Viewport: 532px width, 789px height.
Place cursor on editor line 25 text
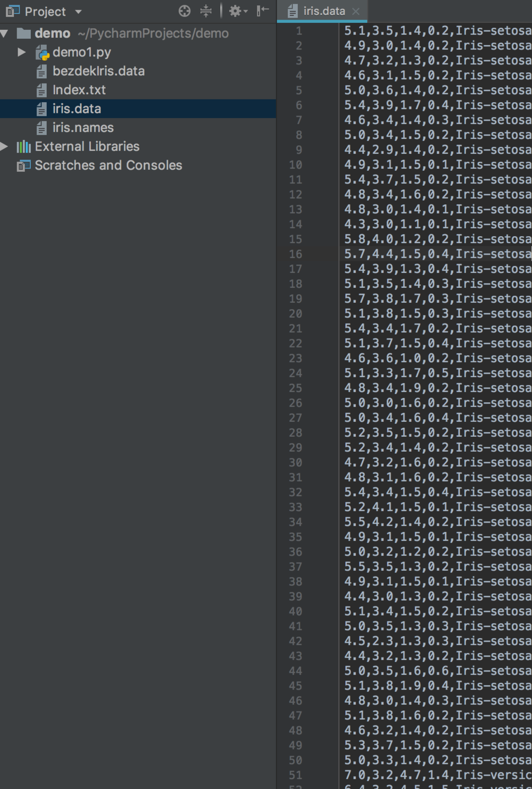(x=436, y=388)
